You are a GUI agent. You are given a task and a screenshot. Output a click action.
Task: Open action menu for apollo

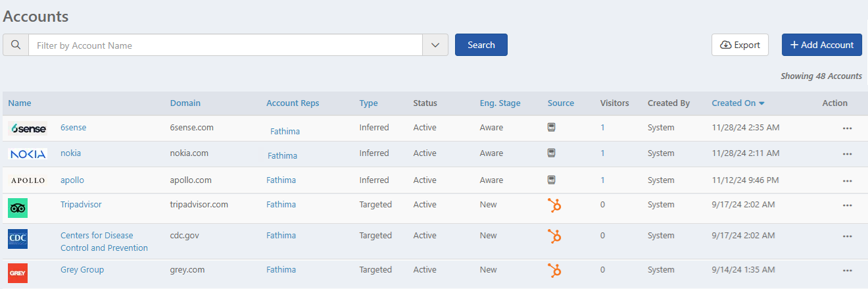847,181
